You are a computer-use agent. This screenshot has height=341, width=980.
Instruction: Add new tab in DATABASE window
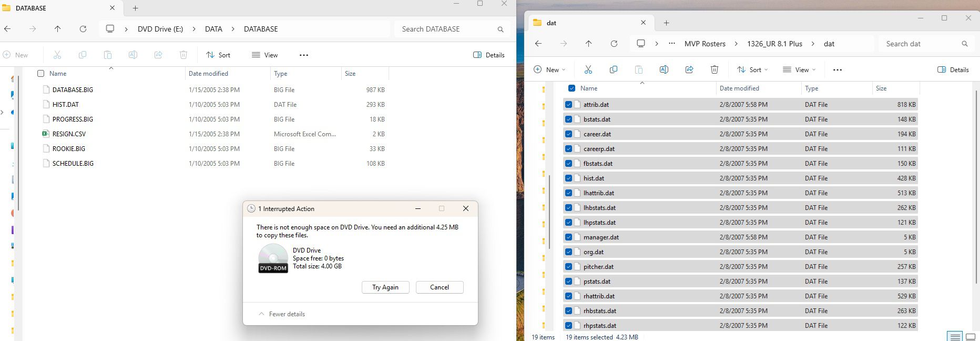(x=135, y=8)
